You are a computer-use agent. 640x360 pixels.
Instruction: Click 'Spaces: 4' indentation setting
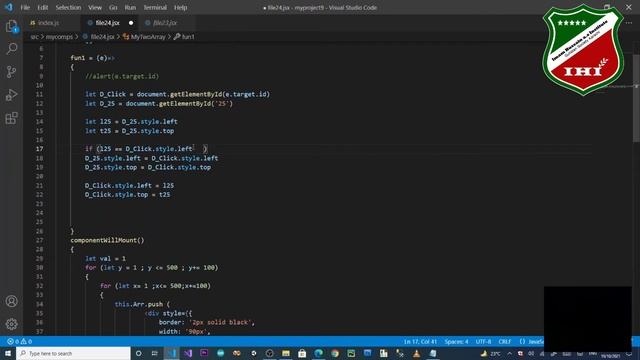tap(456, 342)
